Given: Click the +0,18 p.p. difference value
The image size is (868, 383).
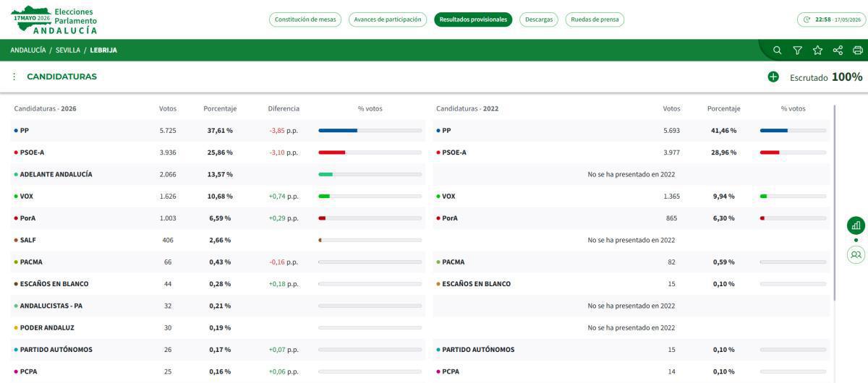Looking at the screenshot, I should point(284,284).
